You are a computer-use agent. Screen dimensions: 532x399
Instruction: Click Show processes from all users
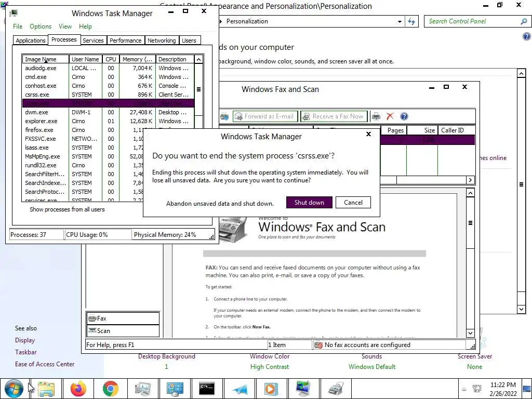67,209
